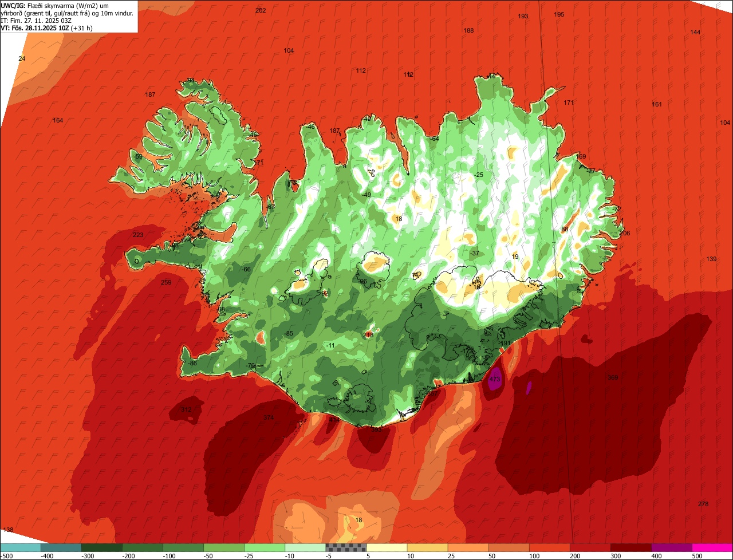This screenshot has height=560, width=733.
Task: Select the purple 400 legend swatch
Action: click(x=671, y=547)
